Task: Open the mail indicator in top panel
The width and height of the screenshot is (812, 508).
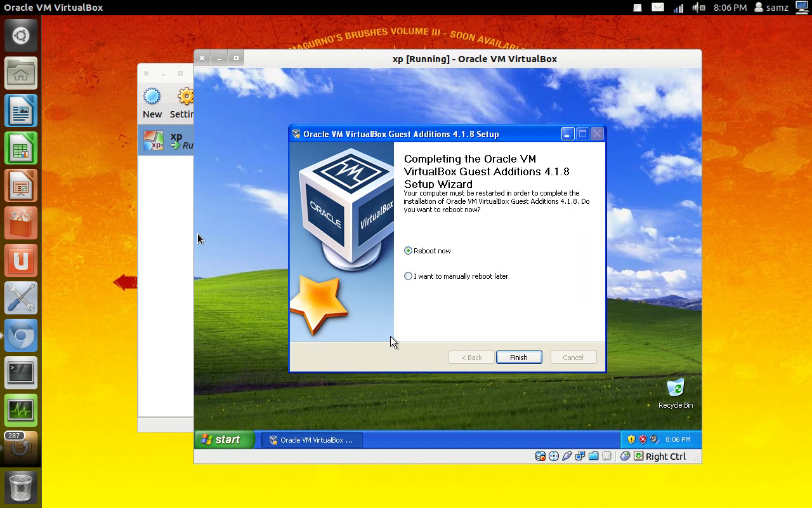Action: pyautogui.click(x=658, y=8)
